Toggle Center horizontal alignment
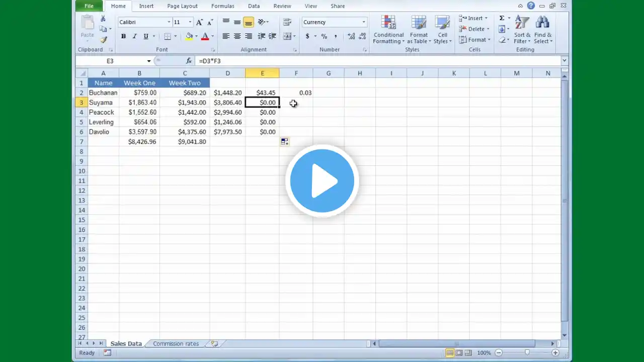Screen dimensions: 644x362 tap(237, 36)
